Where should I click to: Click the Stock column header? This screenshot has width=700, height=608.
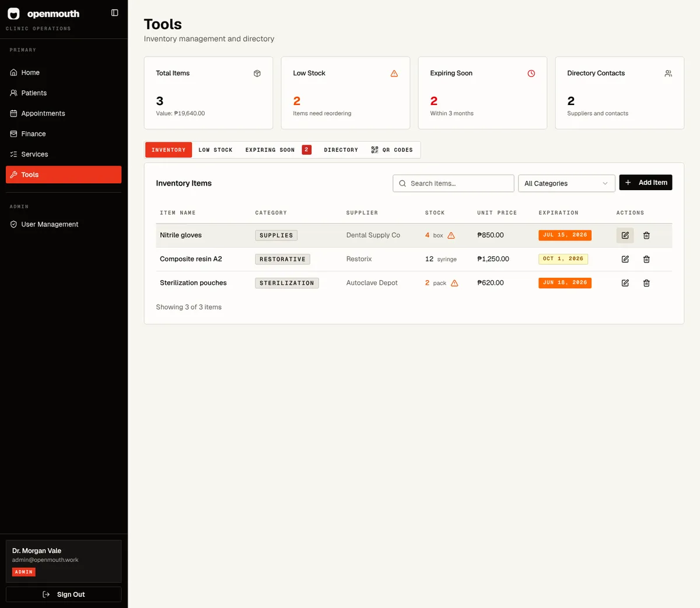[435, 213]
